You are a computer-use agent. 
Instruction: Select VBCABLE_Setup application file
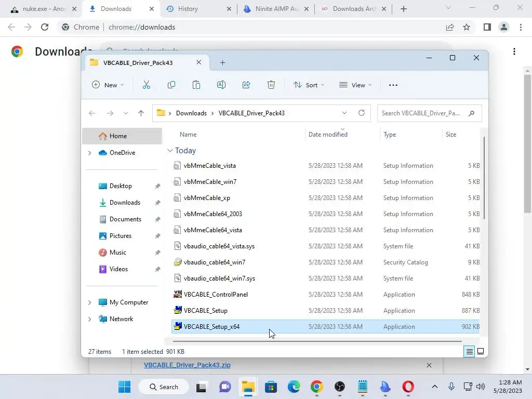pyautogui.click(x=325, y=311)
